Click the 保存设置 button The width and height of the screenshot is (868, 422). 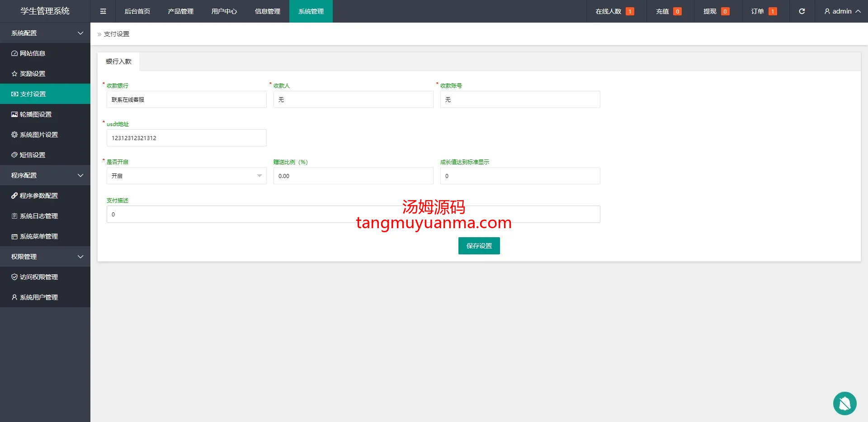(479, 246)
